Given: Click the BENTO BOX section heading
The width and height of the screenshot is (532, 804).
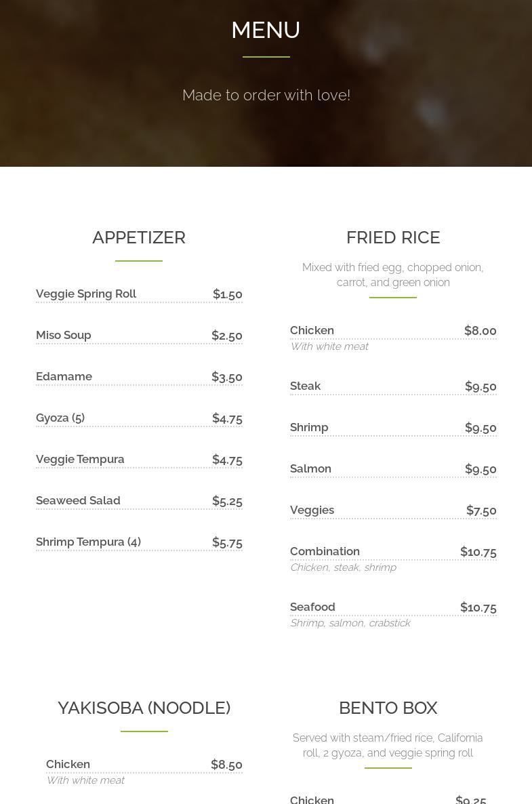Looking at the screenshot, I should point(388,708).
